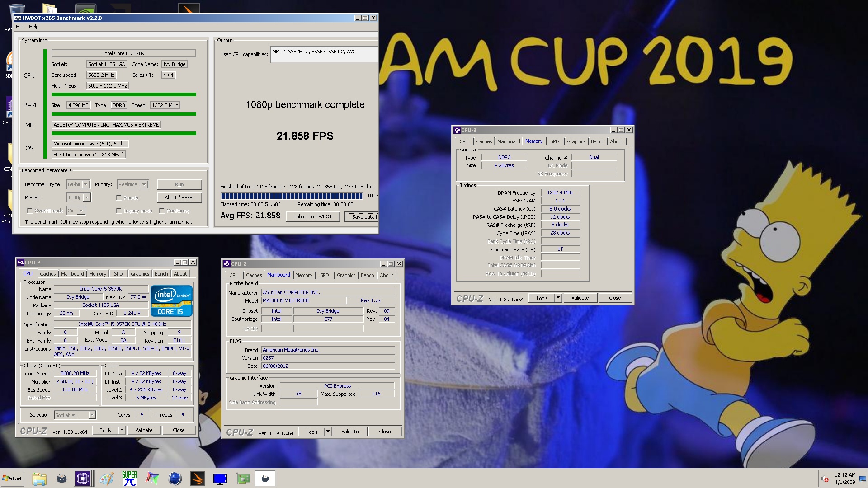Click Validate in Memory CPU-Z window

580,298
